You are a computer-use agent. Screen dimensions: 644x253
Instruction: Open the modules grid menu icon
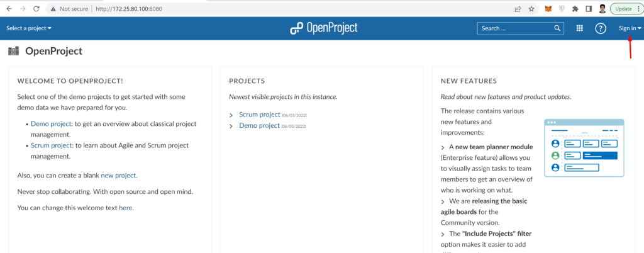580,28
